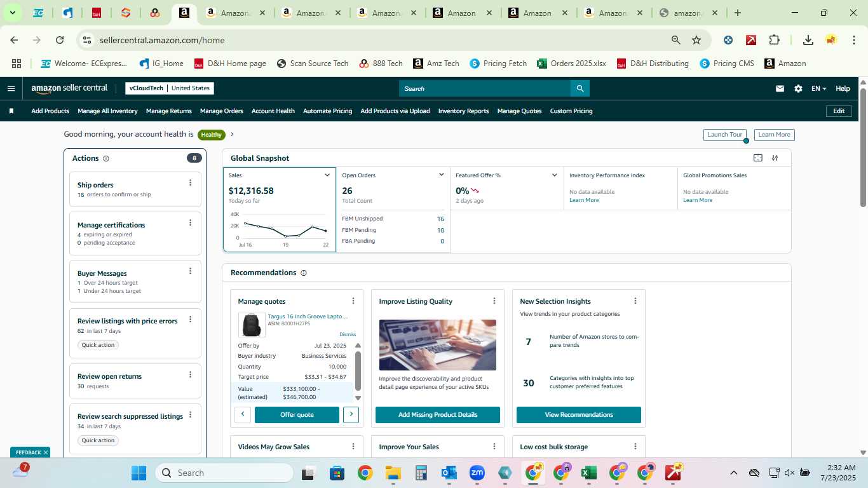Open Review search suppressed listings options
The width and height of the screenshot is (868, 488).
(190, 415)
